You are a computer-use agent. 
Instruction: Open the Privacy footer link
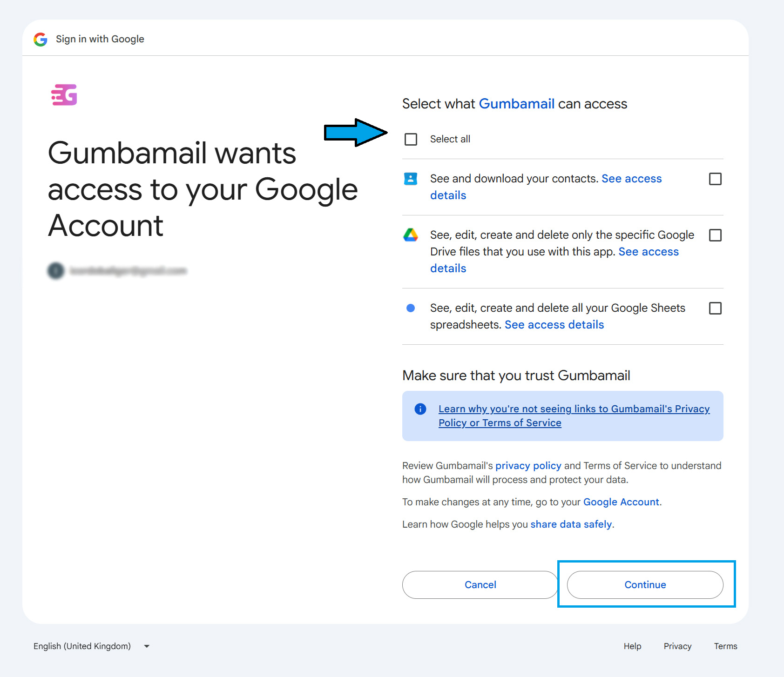(x=677, y=646)
